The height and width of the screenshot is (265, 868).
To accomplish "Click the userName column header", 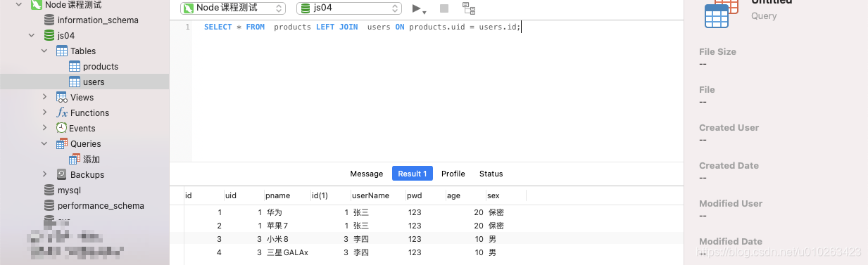I will pos(378,195).
